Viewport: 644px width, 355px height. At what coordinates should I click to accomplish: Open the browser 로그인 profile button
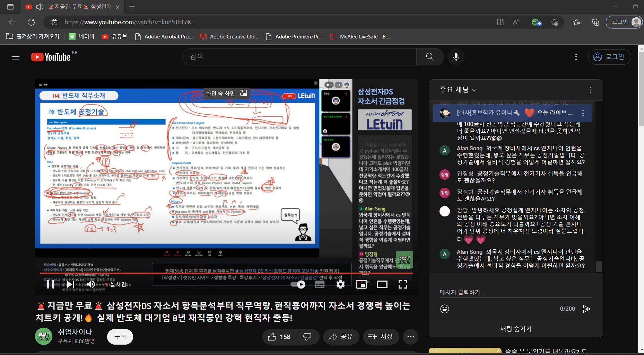[x=624, y=22]
